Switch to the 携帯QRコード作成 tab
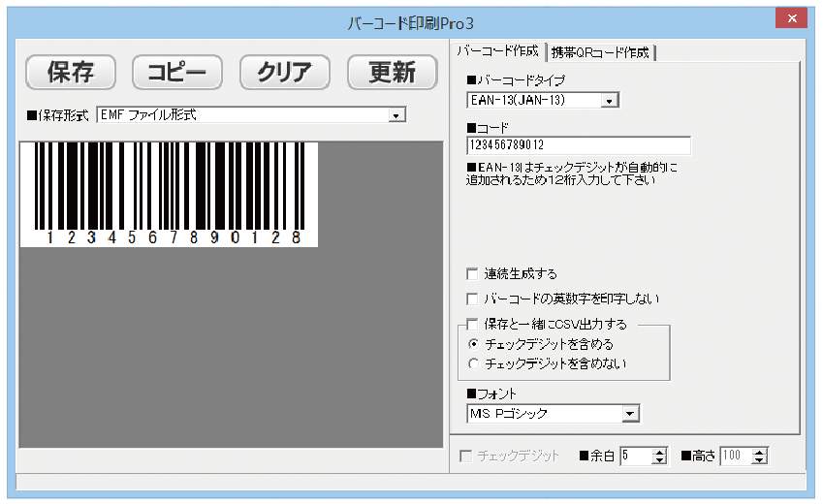Screen dimensions: 823x504 click(x=601, y=51)
